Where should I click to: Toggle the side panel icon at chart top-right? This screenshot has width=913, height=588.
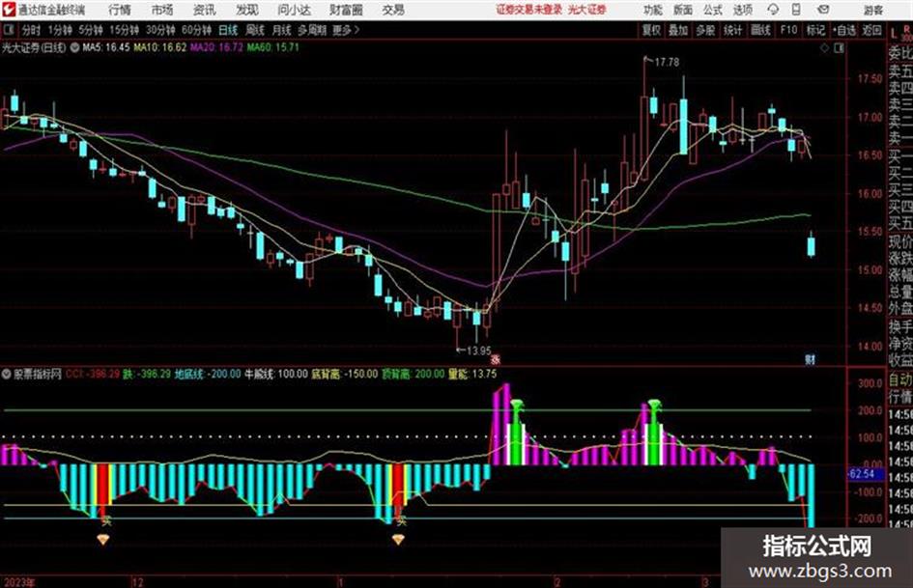click(839, 48)
